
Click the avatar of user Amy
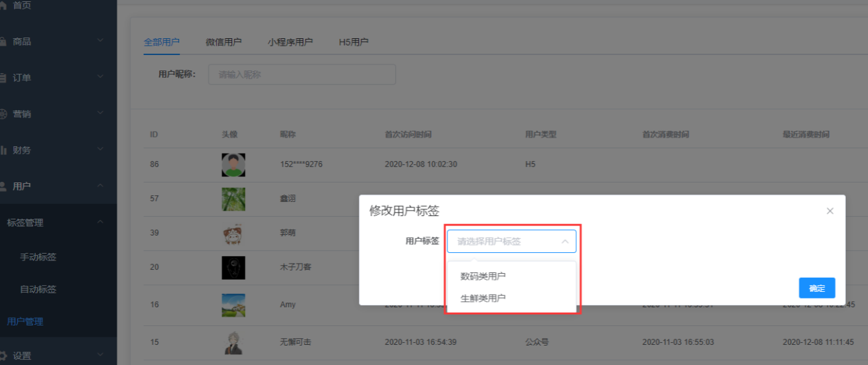233,305
